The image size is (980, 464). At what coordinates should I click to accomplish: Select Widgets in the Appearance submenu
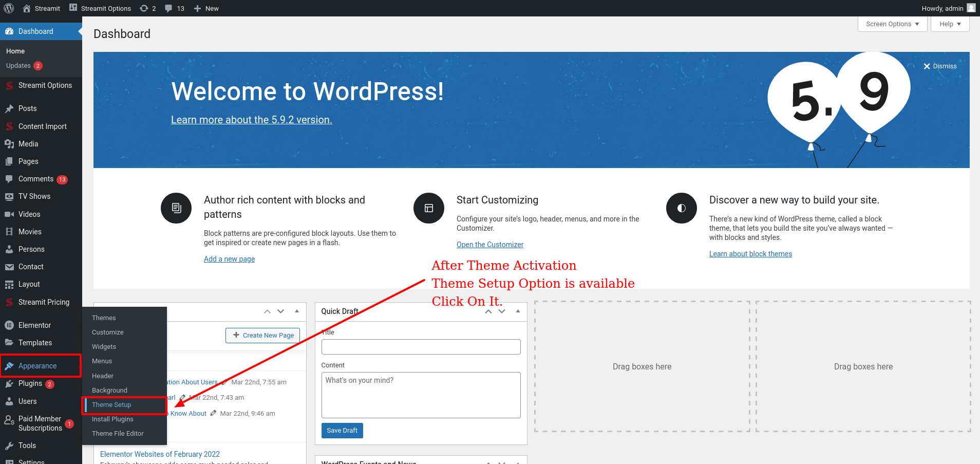point(124,347)
